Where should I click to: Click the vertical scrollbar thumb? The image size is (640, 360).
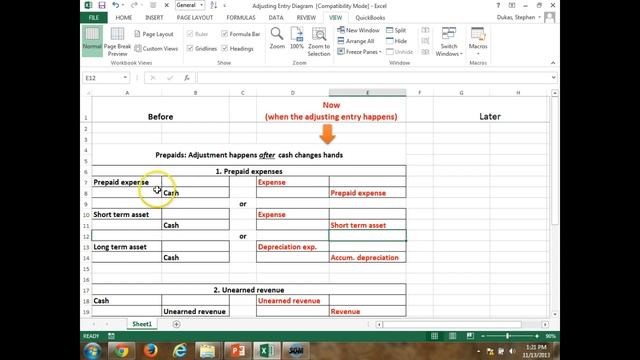(555, 160)
